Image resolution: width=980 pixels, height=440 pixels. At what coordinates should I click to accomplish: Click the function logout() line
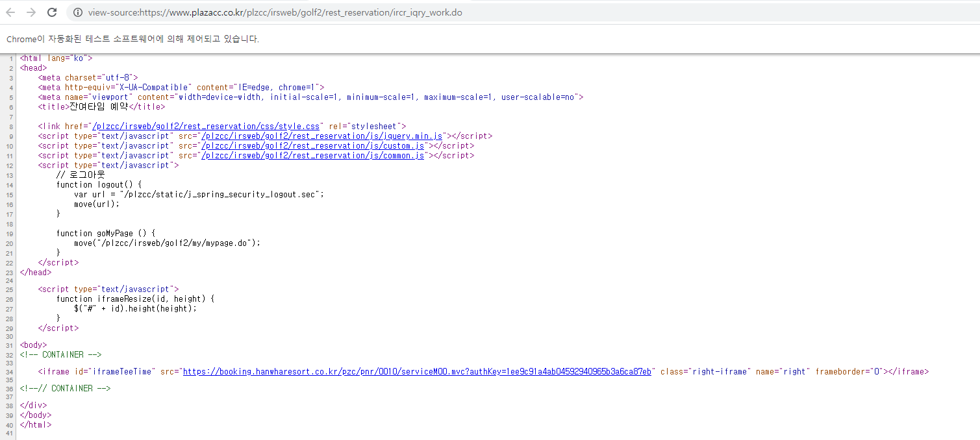pyautogui.click(x=99, y=185)
